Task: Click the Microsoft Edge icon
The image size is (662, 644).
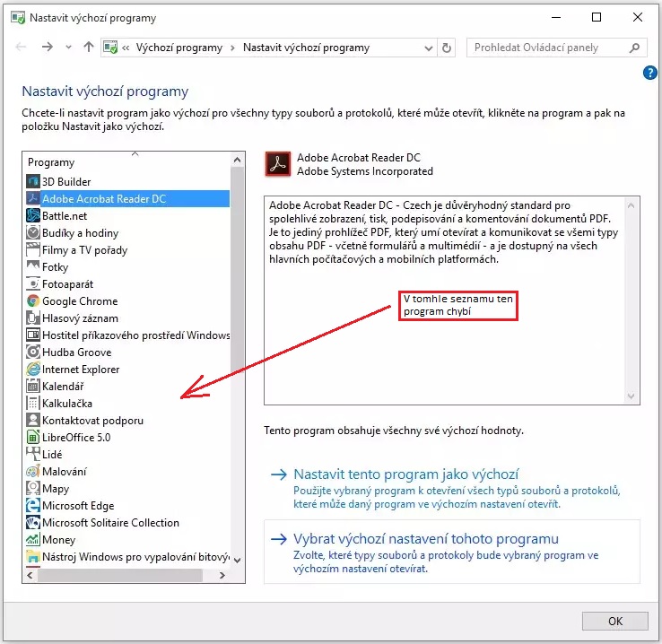Action: coord(33,506)
